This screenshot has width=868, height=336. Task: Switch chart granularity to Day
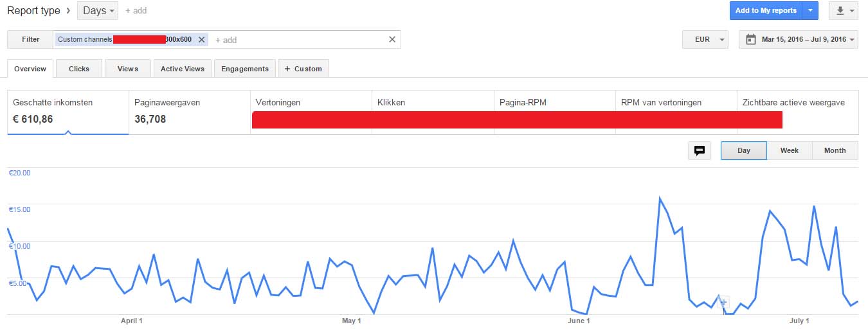pyautogui.click(x=744, y=150)
